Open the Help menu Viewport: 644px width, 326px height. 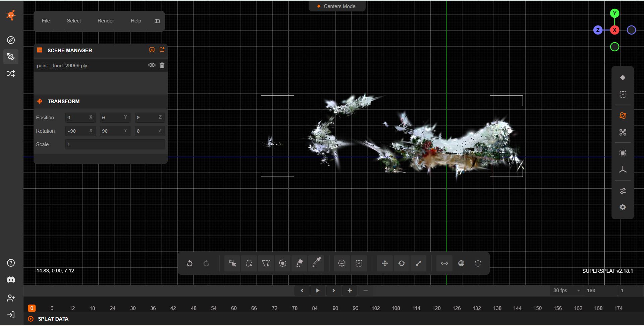(x=136, y=21)
